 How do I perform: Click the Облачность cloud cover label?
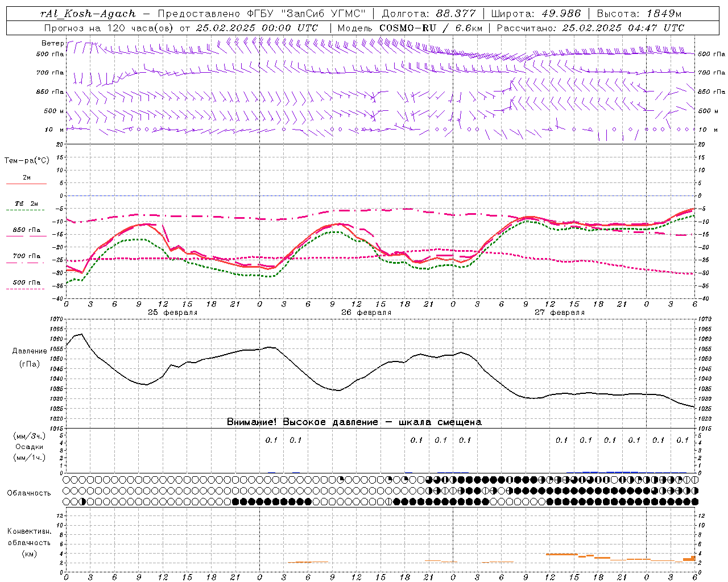[x=28, y=493]
